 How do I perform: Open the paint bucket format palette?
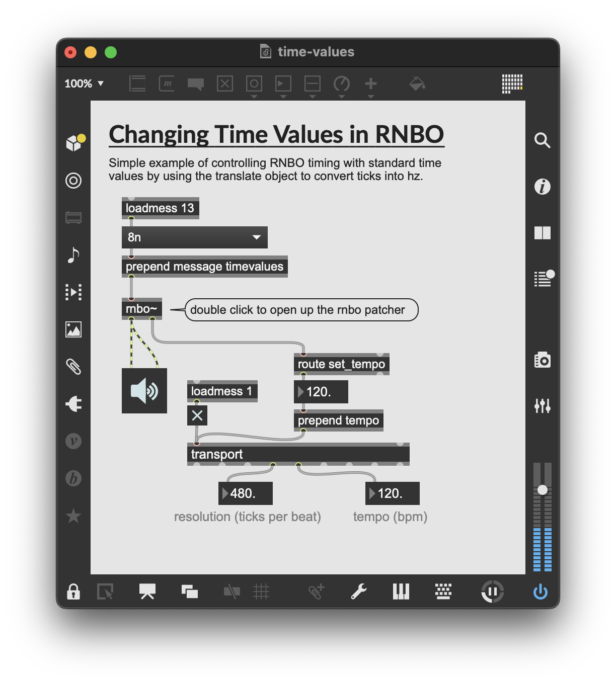point(417,83)
